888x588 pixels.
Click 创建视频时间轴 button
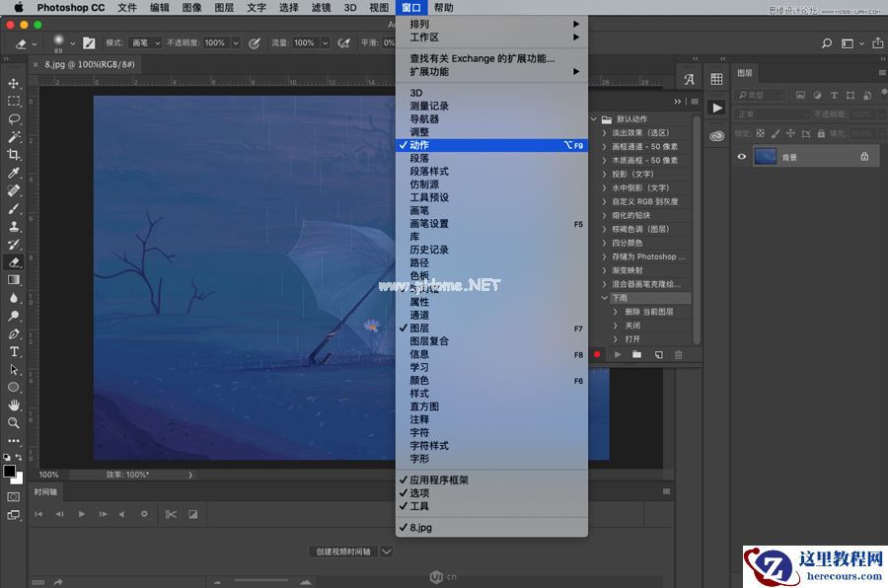point(343,551)
